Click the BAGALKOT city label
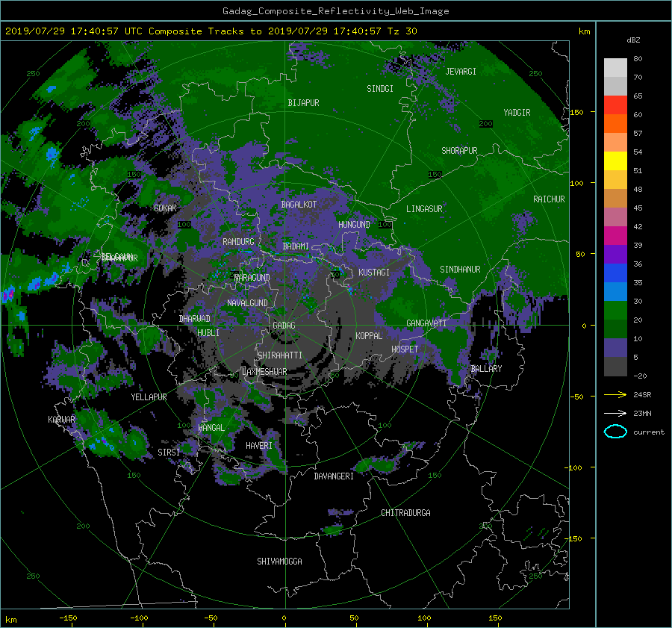Viewport: 672px width, 628px height. click(x=299, y=205)
